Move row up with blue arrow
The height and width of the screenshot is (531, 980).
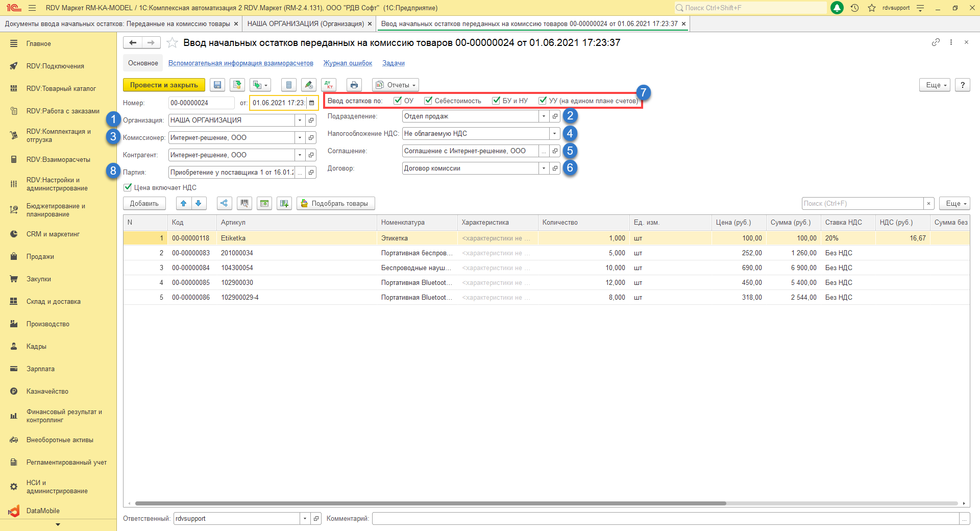coord(183,203)
